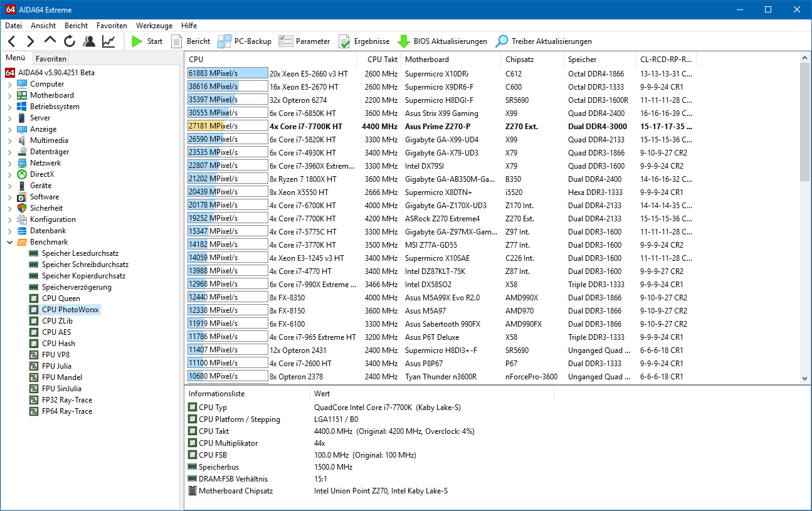Show Ergebnisse from the toolbar
The height and width of the screenshot is (511, 812).
click(x=364, y=41)
